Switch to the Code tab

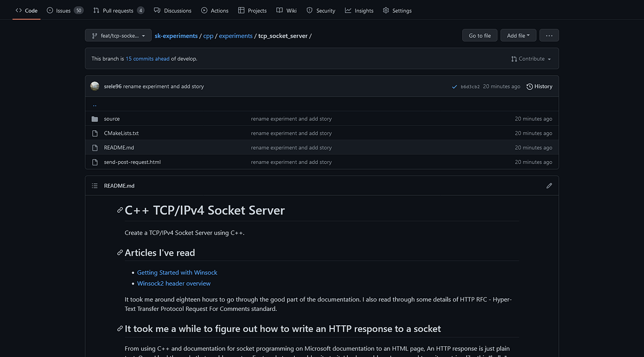(x=26, y=10)
